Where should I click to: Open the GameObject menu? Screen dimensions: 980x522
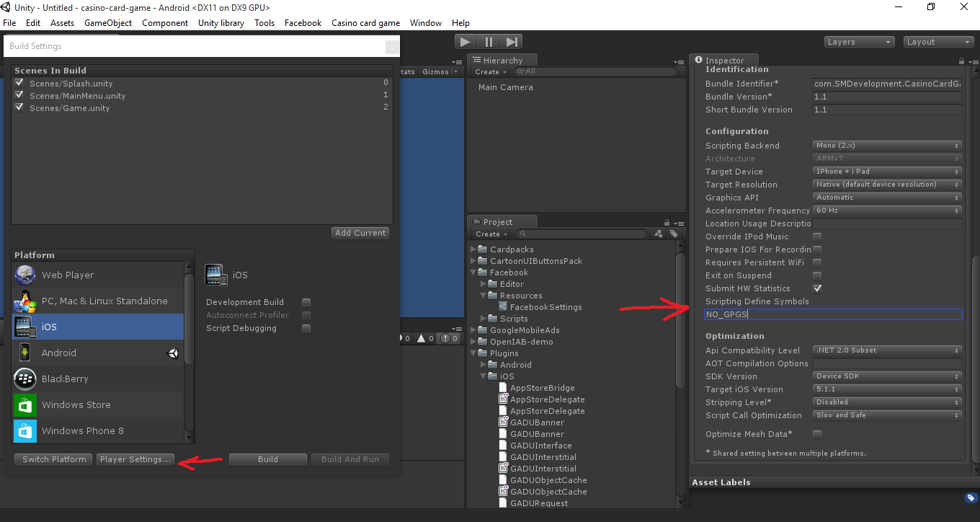point(108,23)
